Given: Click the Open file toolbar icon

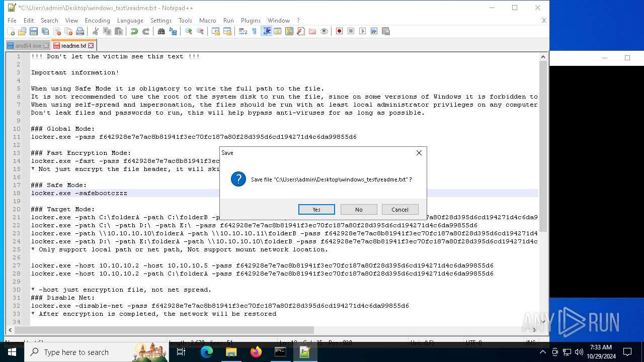Looking at the screenshot, I should (x=22, y=31).
